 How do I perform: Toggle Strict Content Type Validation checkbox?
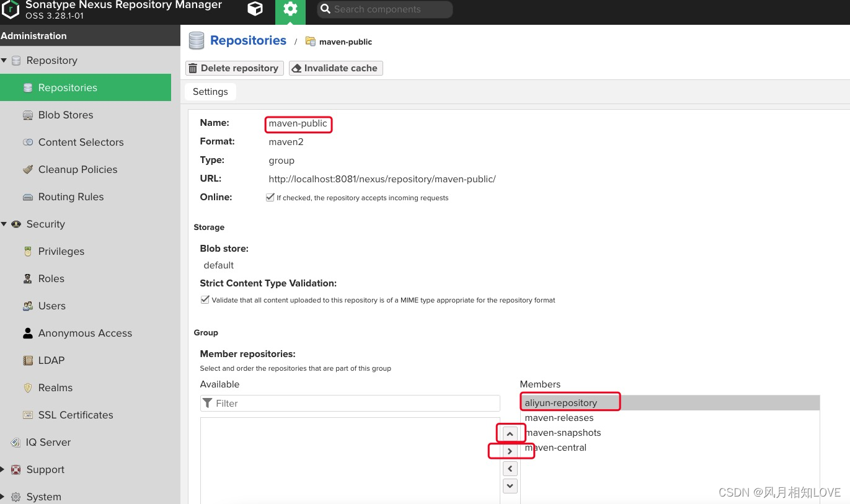pyautogui.click(x=205, y=299)
